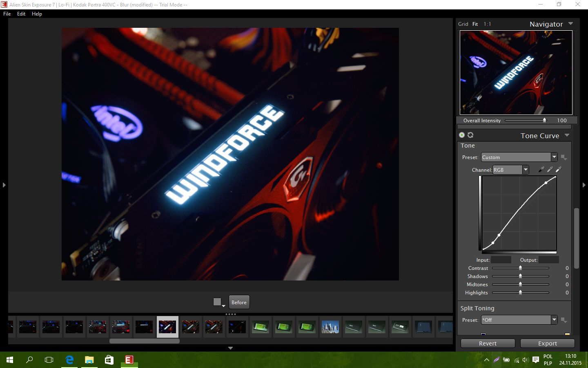Screen dimensions: 588x368
Task: Select the lowest control point on tone curve
Action: click(493, 243)
